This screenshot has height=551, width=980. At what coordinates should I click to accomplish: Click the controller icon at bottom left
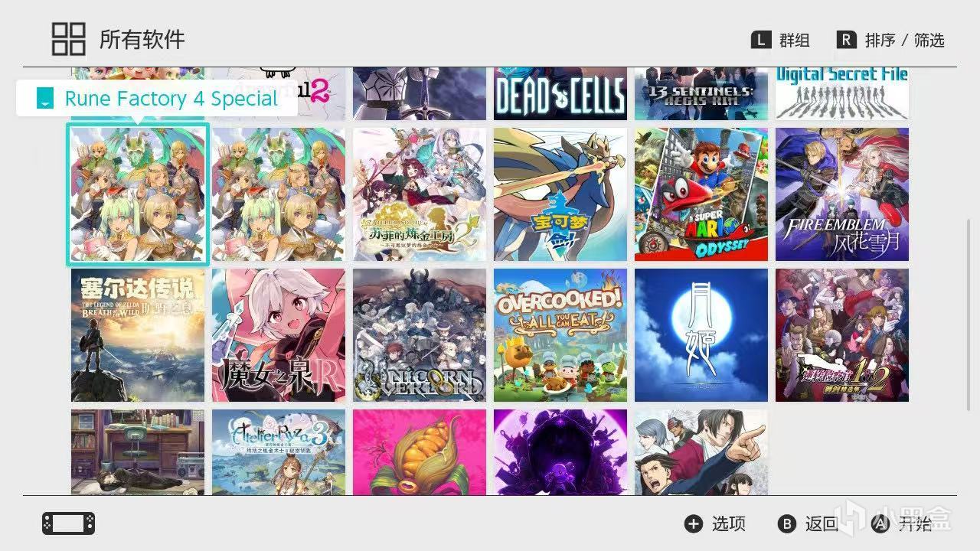pyautogui.click(x=68, y=523)
